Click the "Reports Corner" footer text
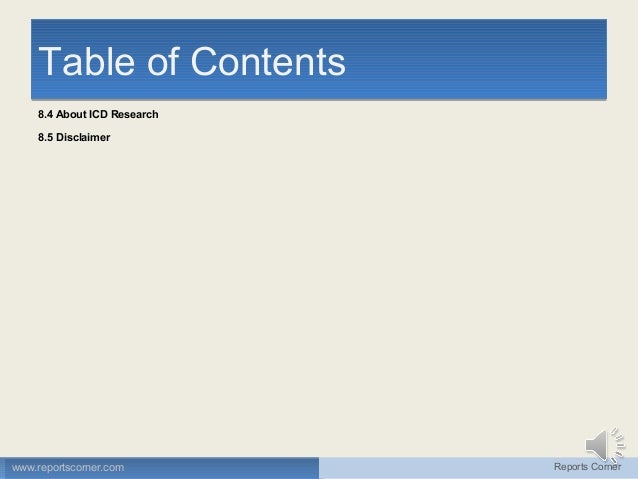Viewport: 638px width, 479px height. pos(587,467)
